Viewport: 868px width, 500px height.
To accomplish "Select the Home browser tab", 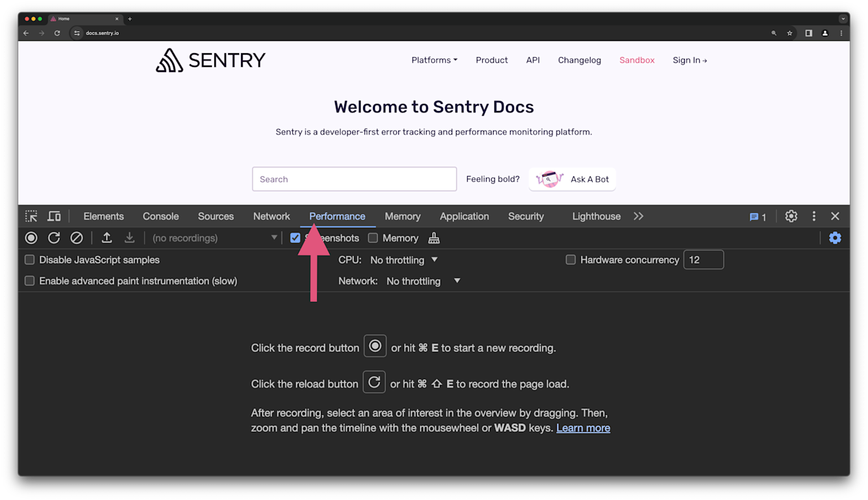I will click(84, 19).
